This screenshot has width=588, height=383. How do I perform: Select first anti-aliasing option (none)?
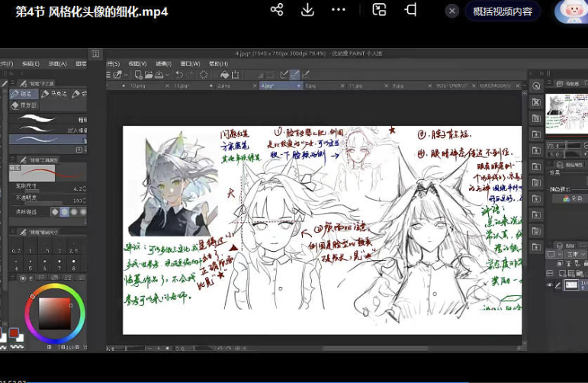[55, 212]
